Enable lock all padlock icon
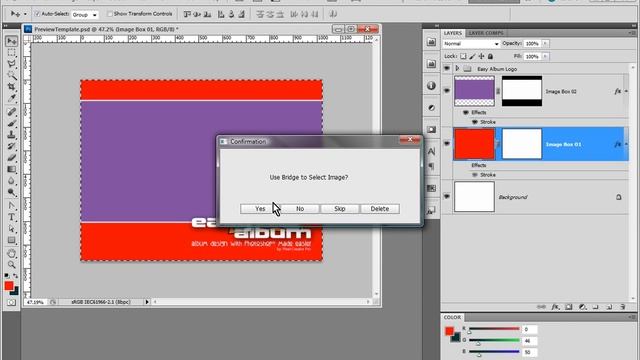640x360 pixels. pos(490,56)
